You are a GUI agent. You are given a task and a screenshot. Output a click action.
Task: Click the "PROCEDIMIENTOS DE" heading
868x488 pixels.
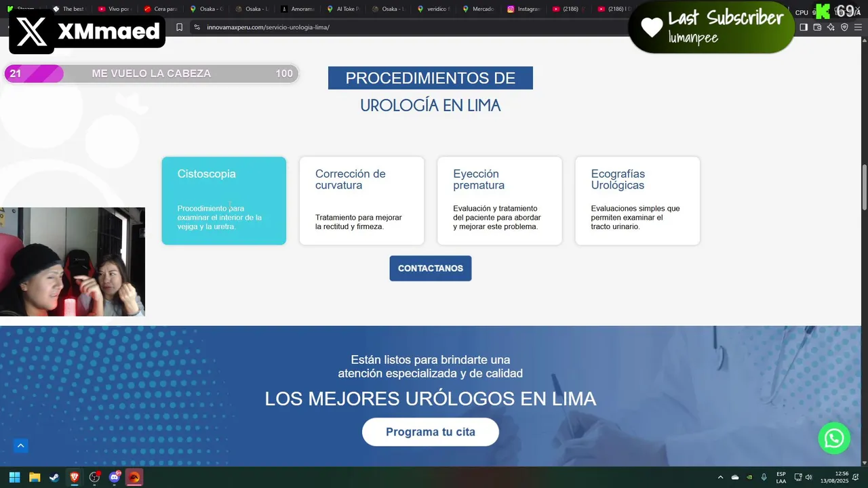(431, 78)
